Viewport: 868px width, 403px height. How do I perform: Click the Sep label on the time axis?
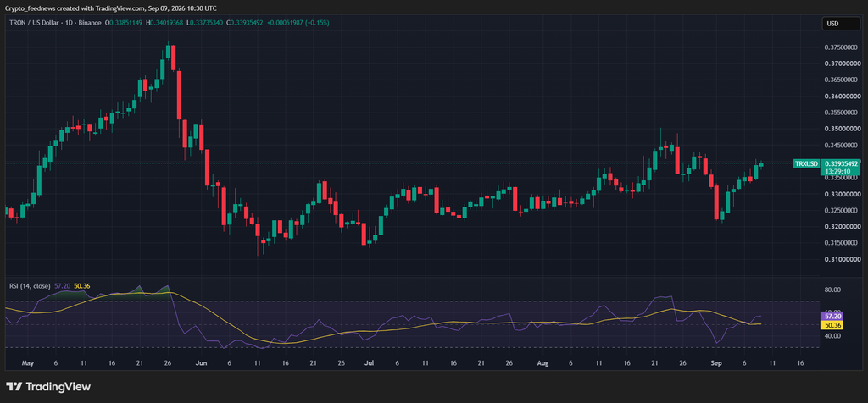(x=717, y=364)
